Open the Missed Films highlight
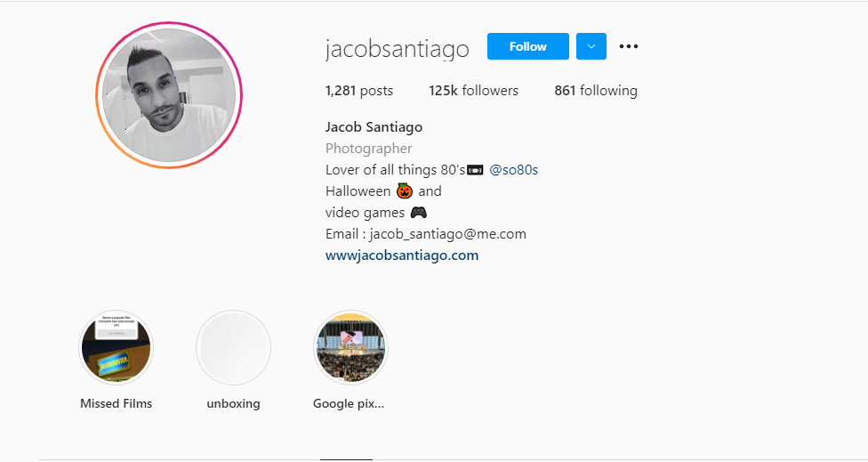The image size is (868, 462). [x=117, y=347]
